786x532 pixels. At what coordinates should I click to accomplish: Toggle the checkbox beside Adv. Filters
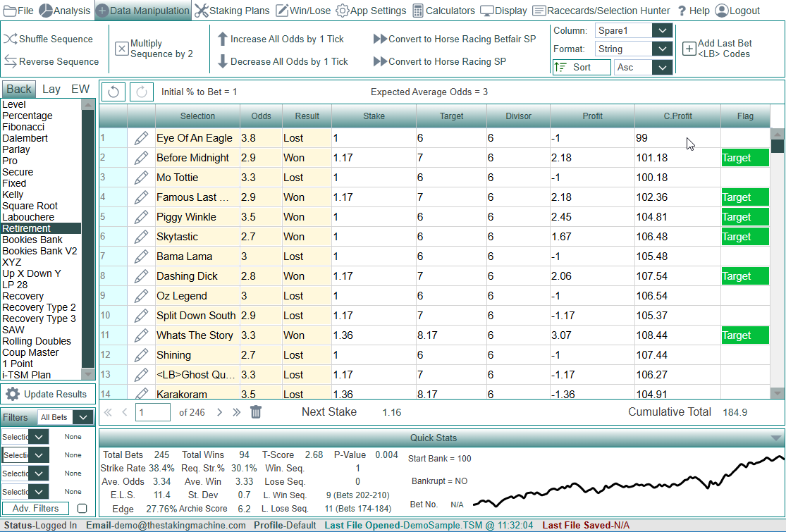[x=82, y=508]
